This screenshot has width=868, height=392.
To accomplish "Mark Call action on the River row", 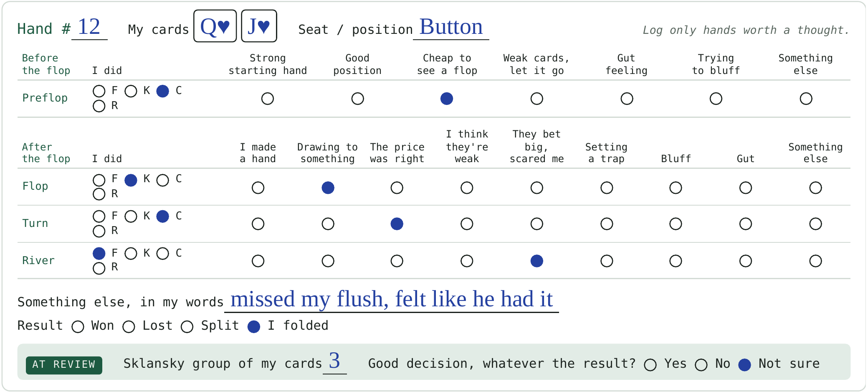I will pos(163,254).
